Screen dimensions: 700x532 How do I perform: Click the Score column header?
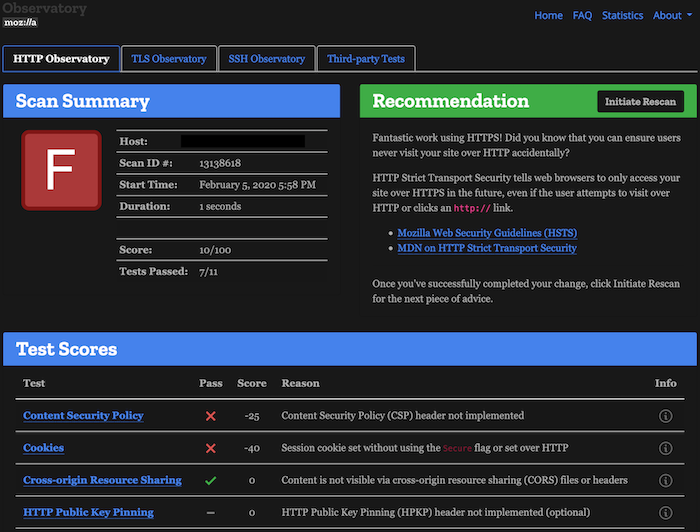tap(252, 383)
